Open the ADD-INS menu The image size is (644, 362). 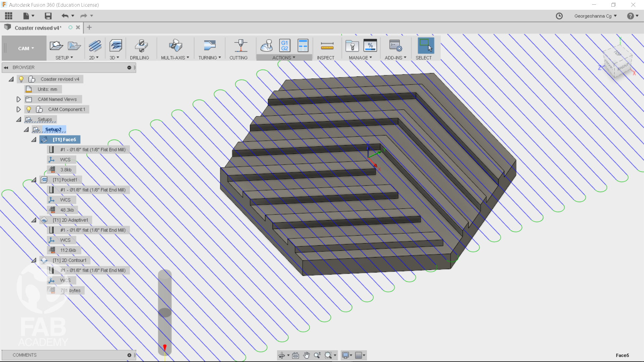coord(395,58)
